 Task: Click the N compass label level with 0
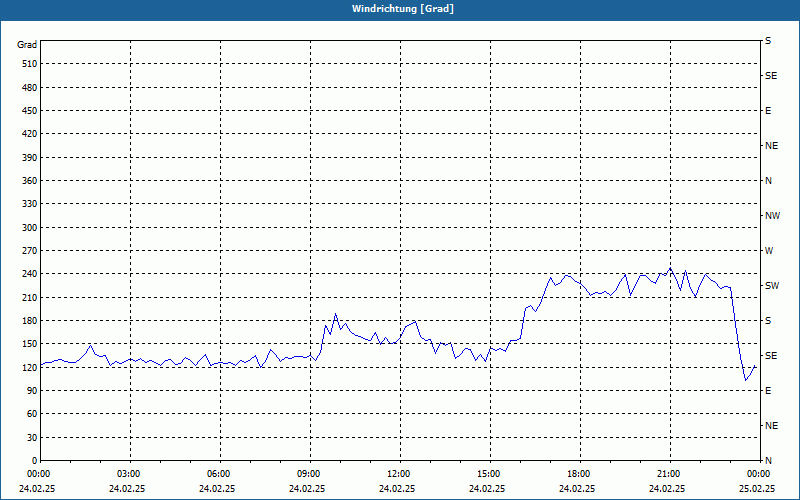click(x=768, y=461)
